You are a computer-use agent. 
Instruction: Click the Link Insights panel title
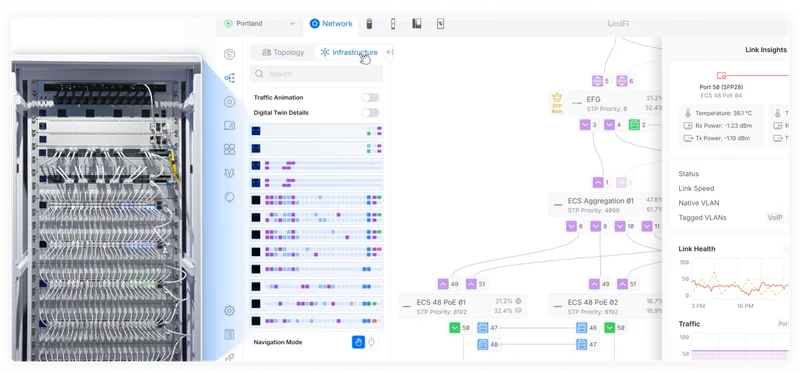coord(766,49)
